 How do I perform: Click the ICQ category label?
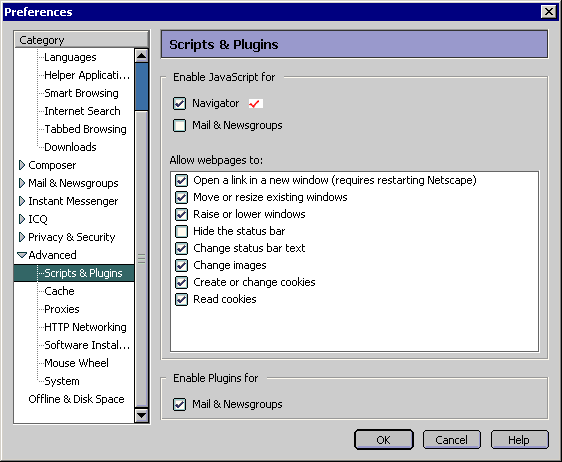tap(38, 219)
